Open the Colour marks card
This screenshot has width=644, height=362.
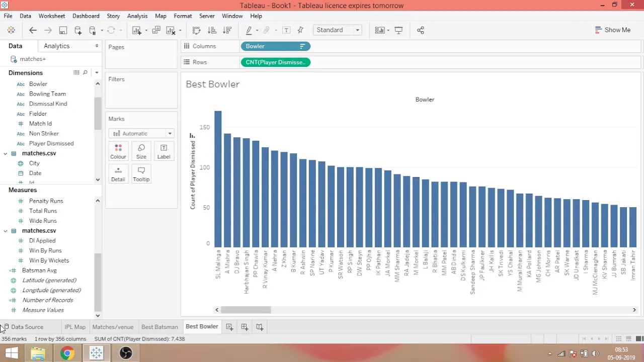pyautogui.click(x=118, y=151)
